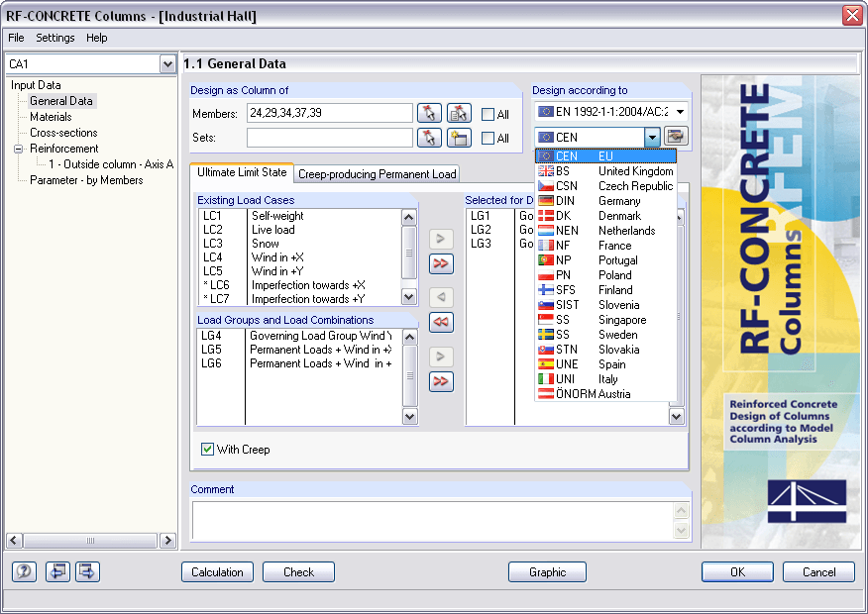Open the Help menu
868x614 pixels.
click(97, 38)
